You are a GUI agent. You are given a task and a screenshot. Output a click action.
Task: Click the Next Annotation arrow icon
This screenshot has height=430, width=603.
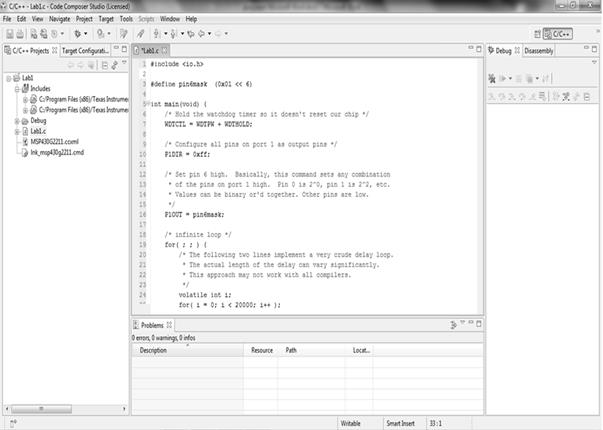coord(157,34)
